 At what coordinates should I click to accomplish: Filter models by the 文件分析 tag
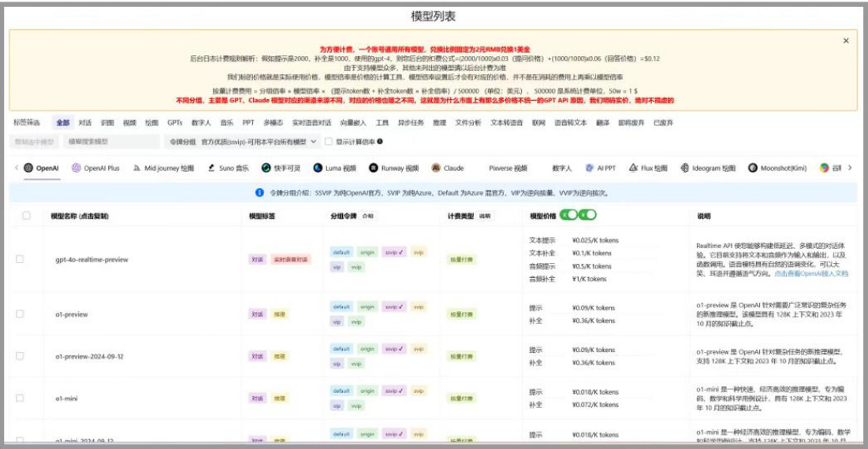468,123
